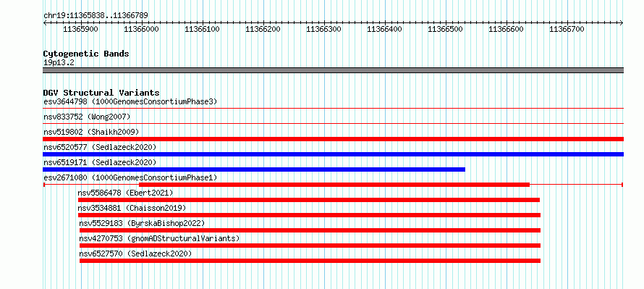644x289 pixels.
Task: Click the esv3644798 variant label
Action: [130, 101]
